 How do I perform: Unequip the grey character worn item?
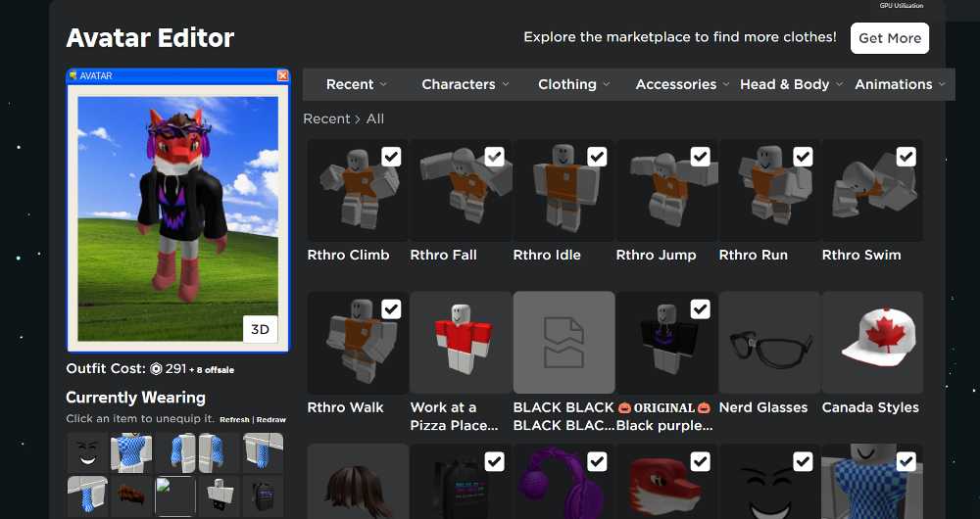(220, 496)
